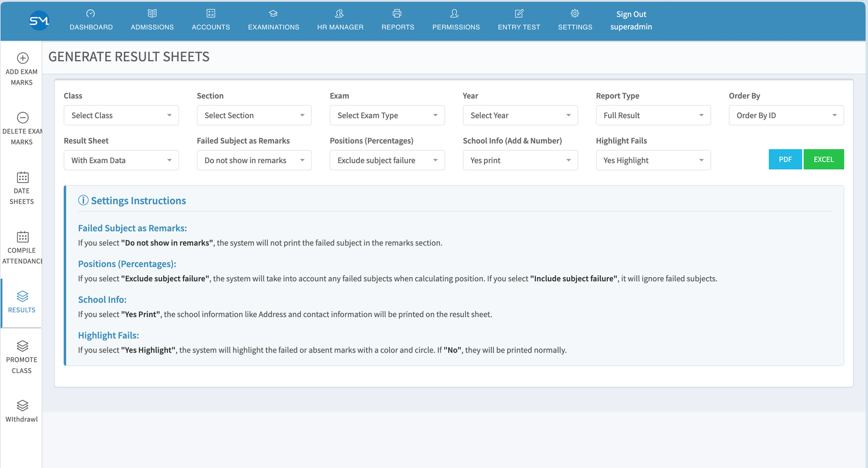Expand the Select Exam Type dropdown
Image resolution: width=868 pixels, height=468 pixels.
click(x=387, y=116)
